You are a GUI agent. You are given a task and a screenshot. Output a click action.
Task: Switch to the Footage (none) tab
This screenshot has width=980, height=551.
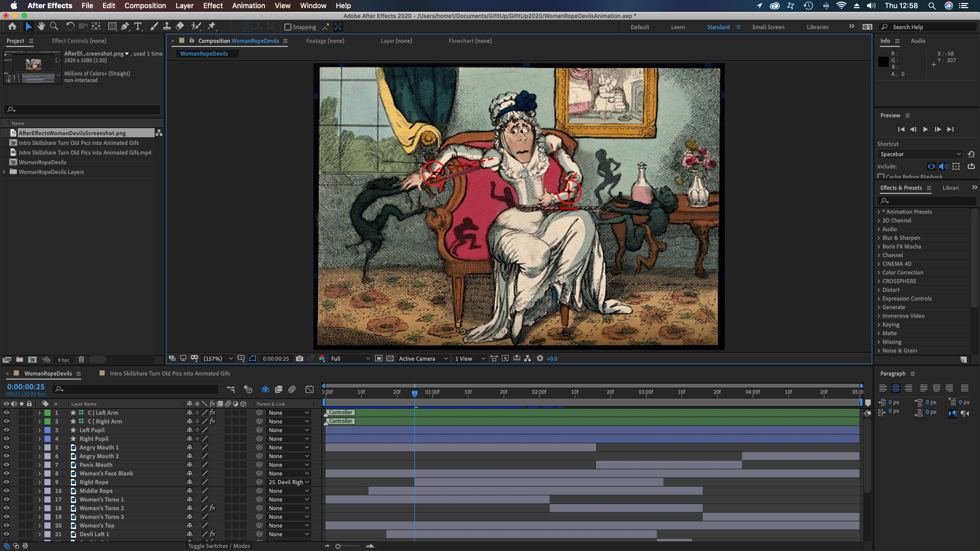[x=325, y=40]
